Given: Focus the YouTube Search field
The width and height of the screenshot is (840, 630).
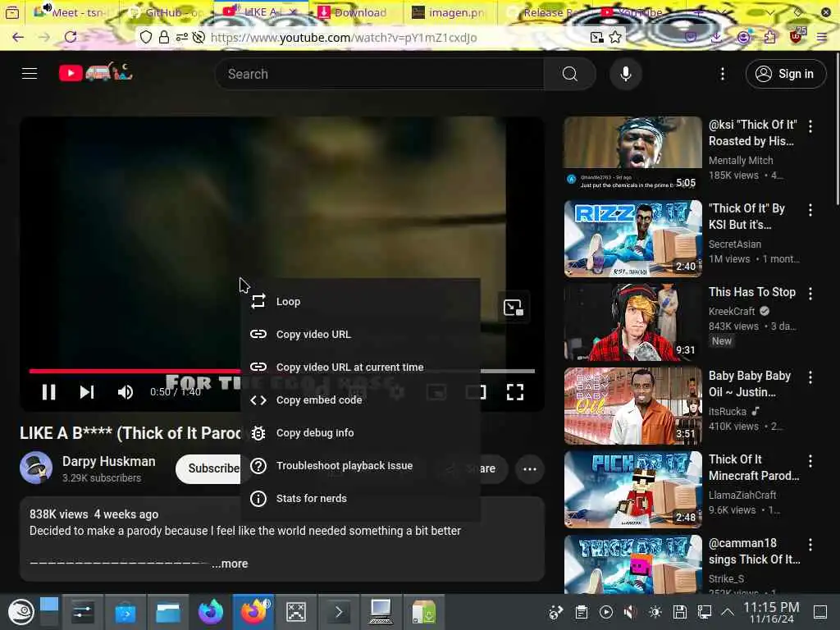Looking at the screenshot, I should (380, 74).
